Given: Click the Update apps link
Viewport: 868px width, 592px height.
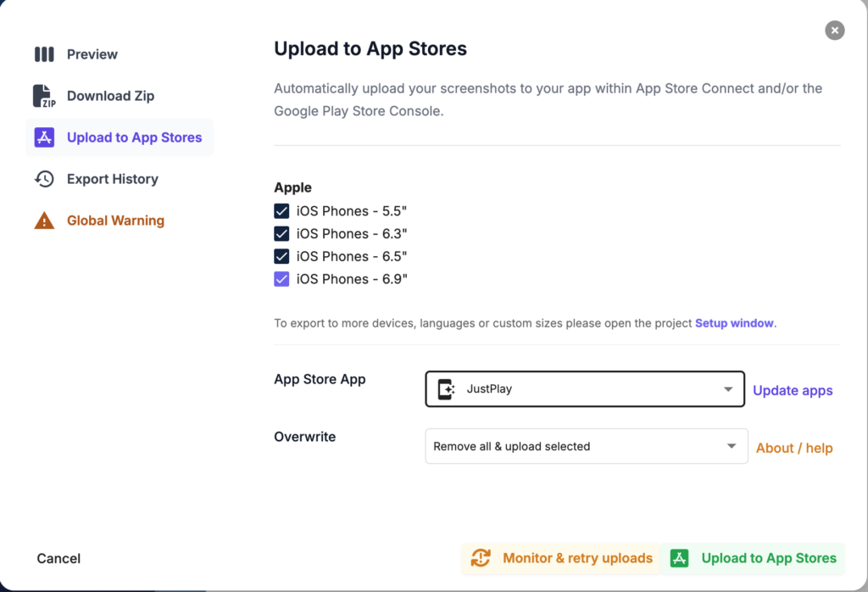Looking at the screenshot, I should 793,390.
